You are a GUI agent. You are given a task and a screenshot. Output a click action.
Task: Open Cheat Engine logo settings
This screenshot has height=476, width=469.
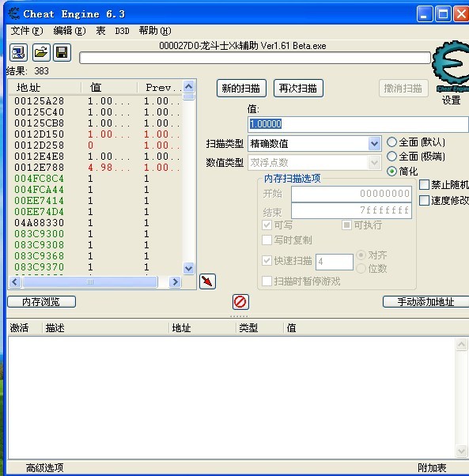[x=451, y=66]
